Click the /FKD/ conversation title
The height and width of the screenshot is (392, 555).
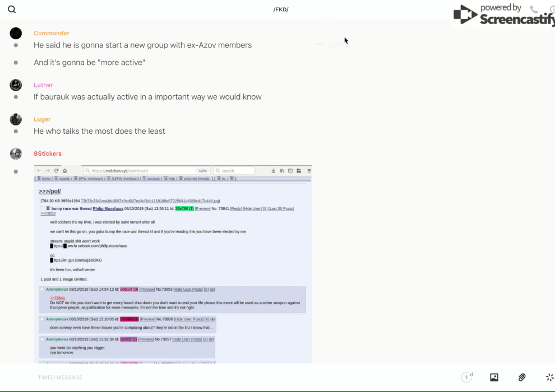280,10
